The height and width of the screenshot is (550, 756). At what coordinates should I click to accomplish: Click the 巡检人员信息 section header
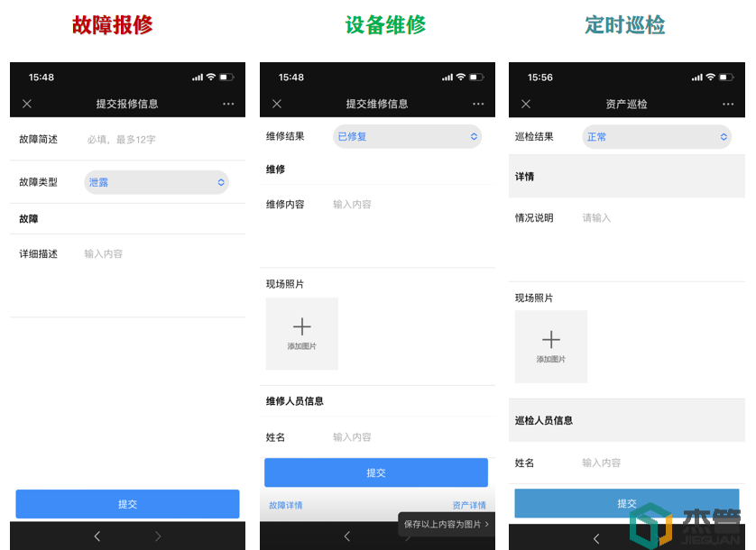coord(544,420)
